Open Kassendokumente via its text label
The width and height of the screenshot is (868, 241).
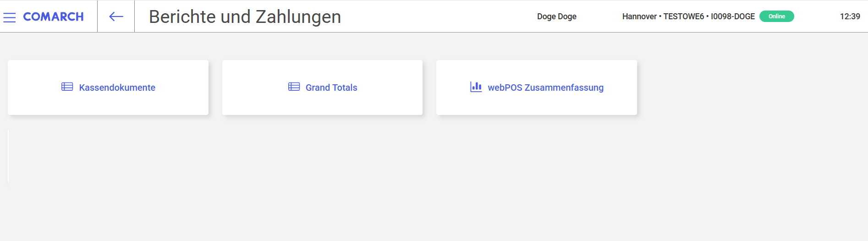[117, 88]
